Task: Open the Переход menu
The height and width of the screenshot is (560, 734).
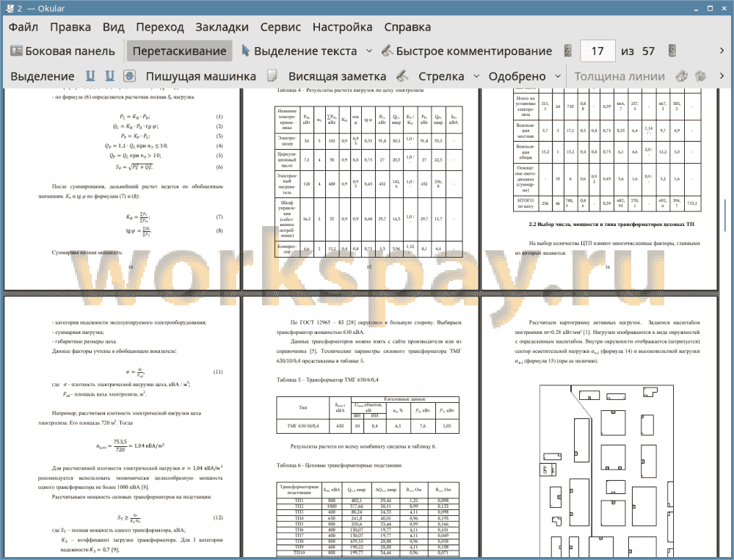Action: (x=160, y=26)
